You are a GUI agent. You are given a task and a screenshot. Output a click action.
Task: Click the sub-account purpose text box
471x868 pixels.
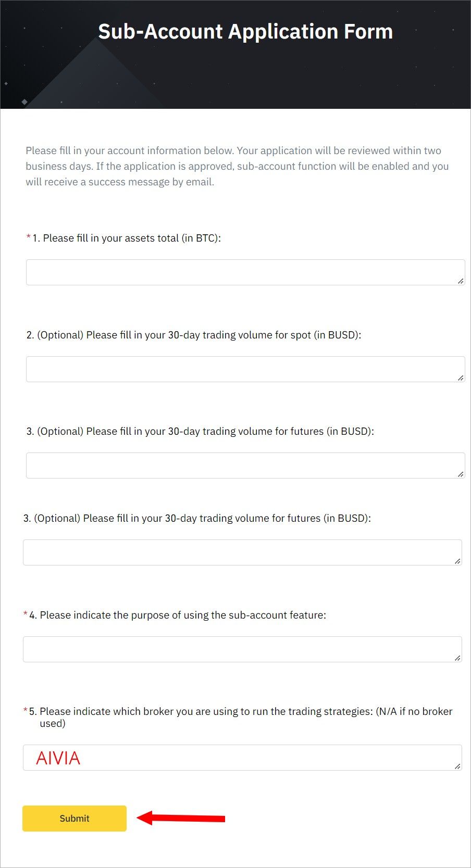tap(242, 649)
